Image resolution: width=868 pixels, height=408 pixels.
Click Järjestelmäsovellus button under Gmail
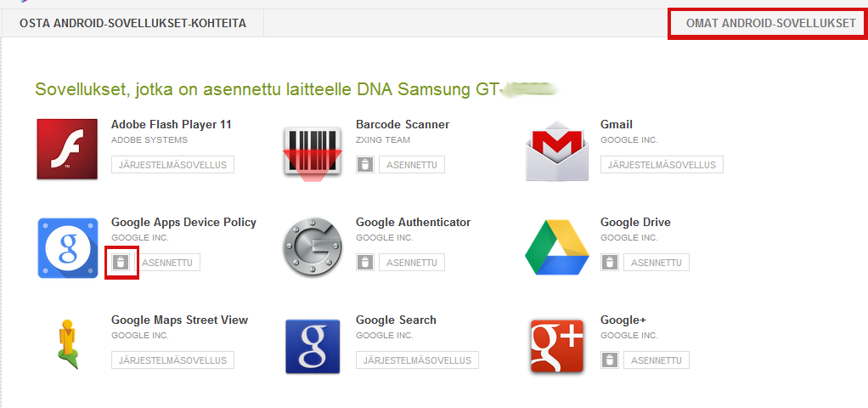point(662,165)
